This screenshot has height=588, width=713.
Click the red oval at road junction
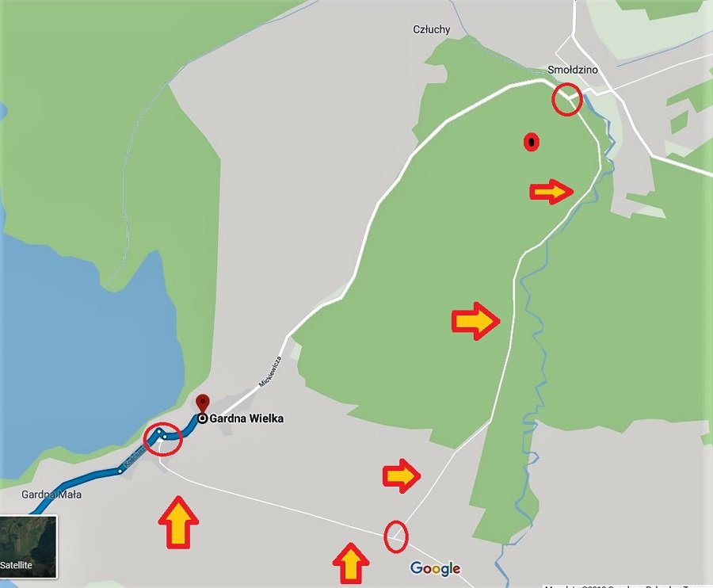click(x=396, y=536)
